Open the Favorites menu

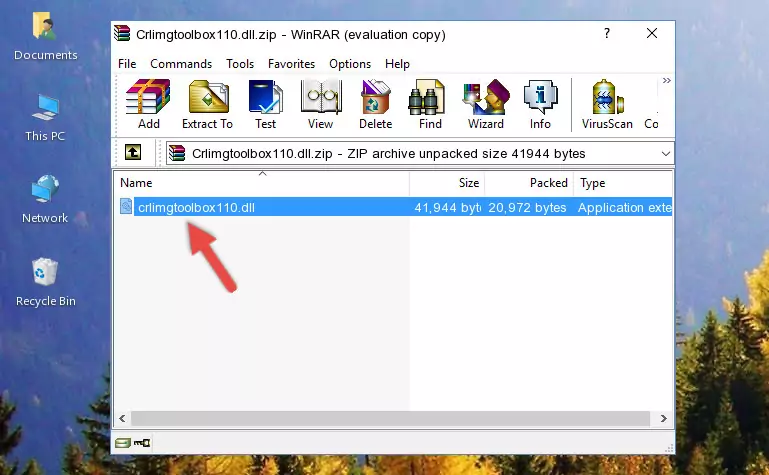[x=291, y=64]
